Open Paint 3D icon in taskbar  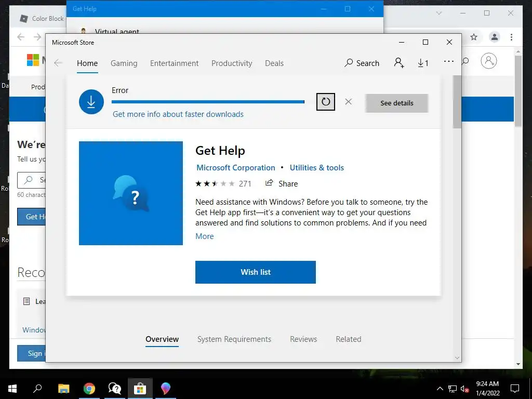tap(166, 389)
